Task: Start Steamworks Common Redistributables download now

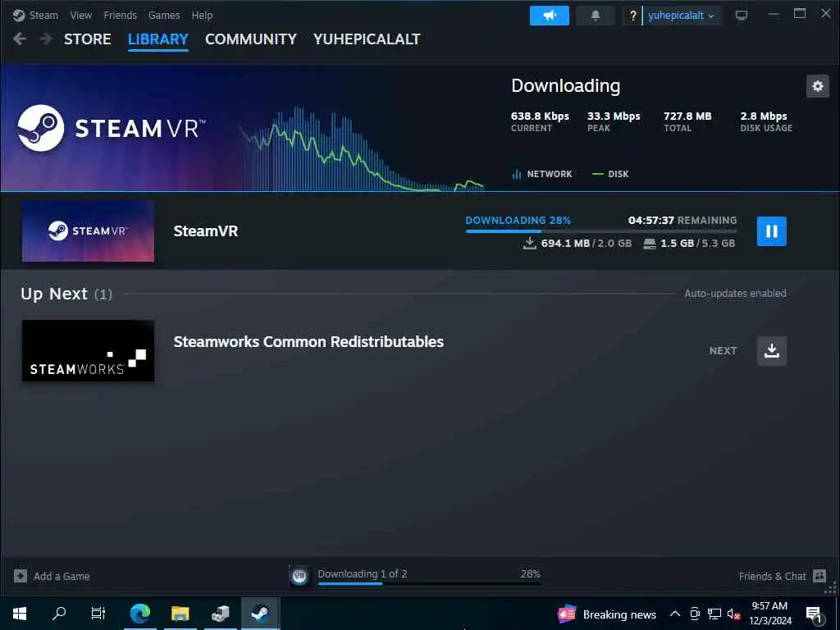Action: [x=771, y=351]
